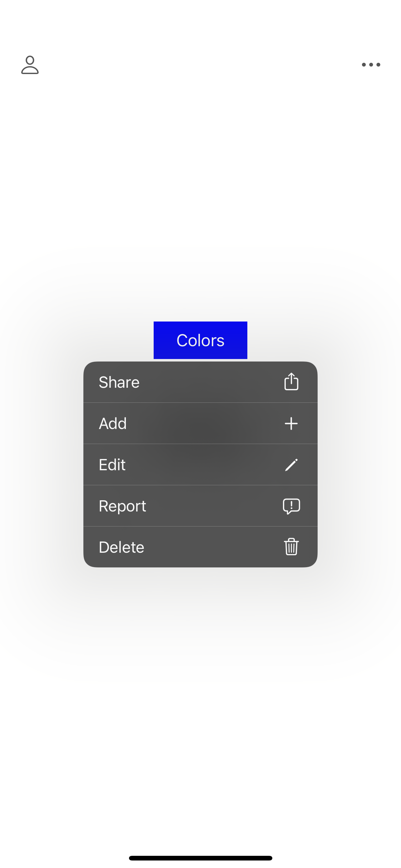Open the Colors item above the menu
This screenshot has height=868, width=401.
[x=200, y=340]
